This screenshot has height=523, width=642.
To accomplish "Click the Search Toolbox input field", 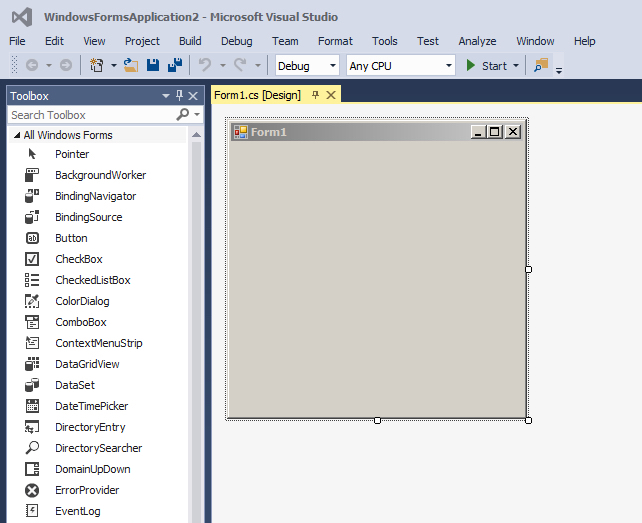I will pos(90,115).
